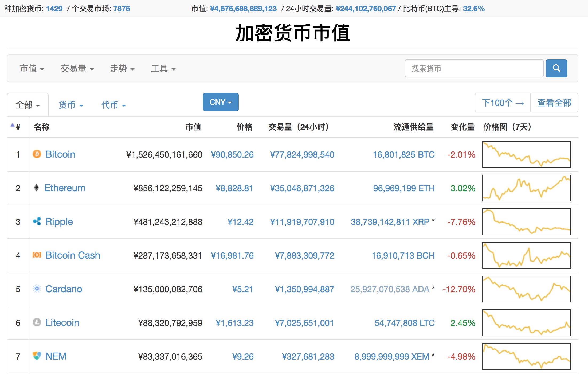Click the Bitcoin coin logo icon
This screenshot has height=374, width=588.
point(37,154)
